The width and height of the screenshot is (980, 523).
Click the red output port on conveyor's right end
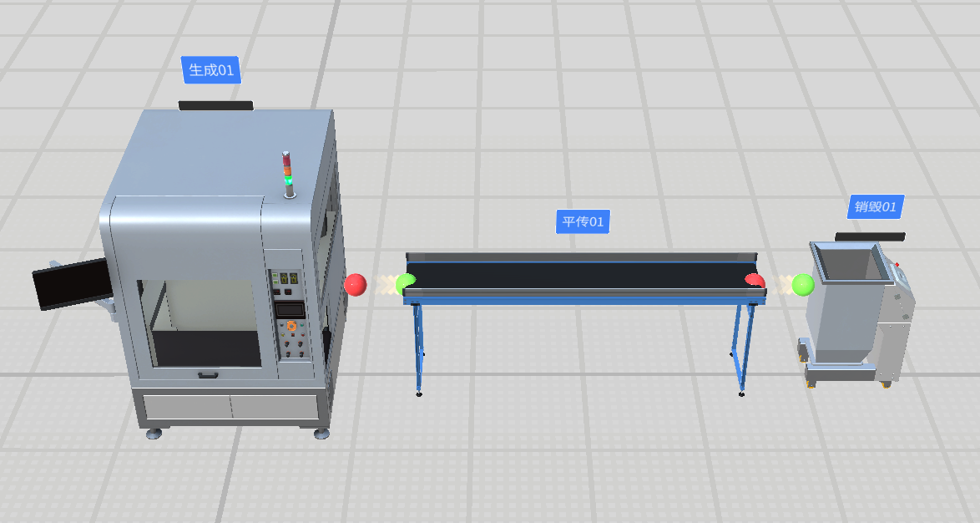[x=755, y=282]
